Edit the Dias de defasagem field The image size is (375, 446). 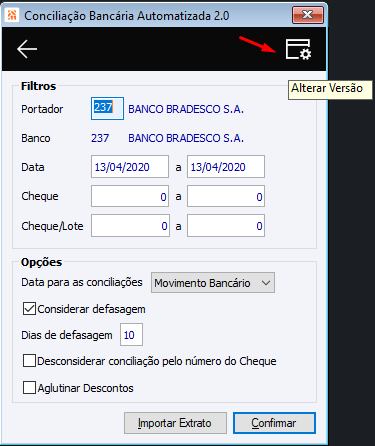point(131,334)
